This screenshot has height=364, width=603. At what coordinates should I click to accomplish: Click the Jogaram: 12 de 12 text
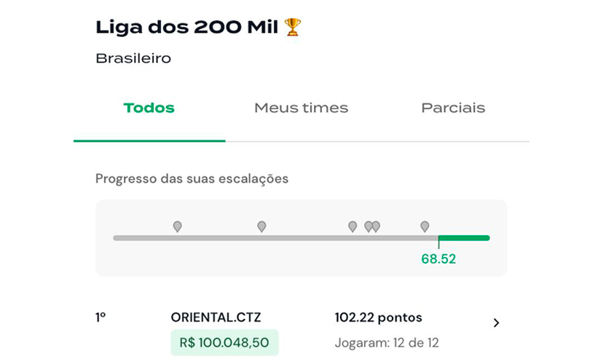click(x=387, y=342)
